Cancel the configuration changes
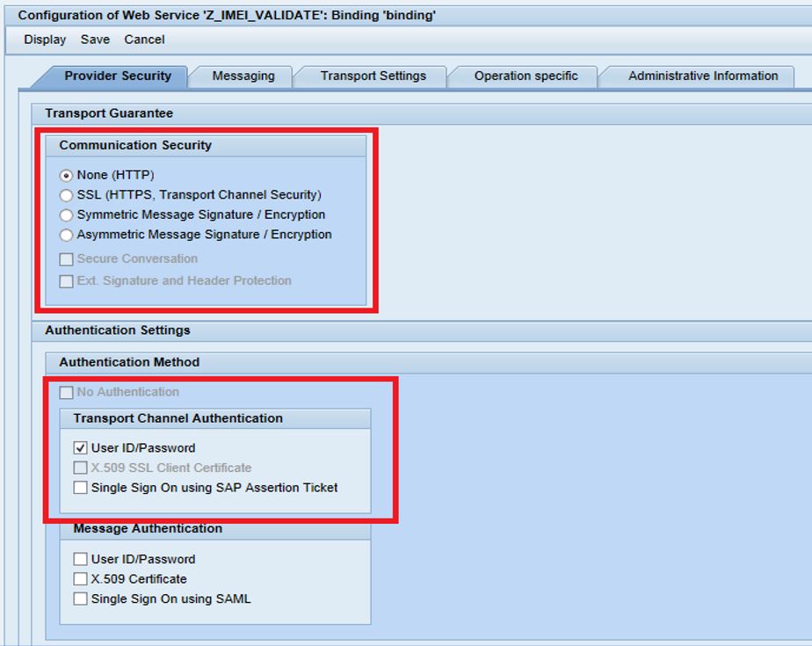This screenshot has height=646, width=812. coord(144,40)
